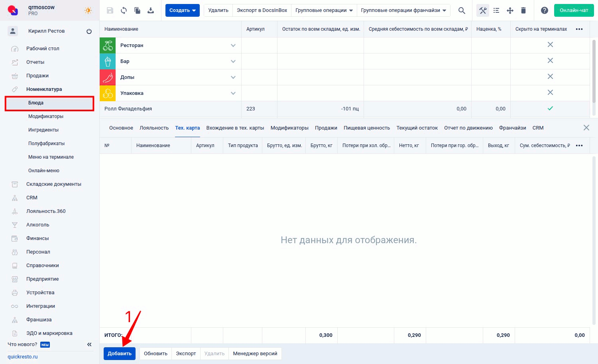Click the move (four arrows) icon
Viewport: 598px width, 364px height.
point(510,10)
